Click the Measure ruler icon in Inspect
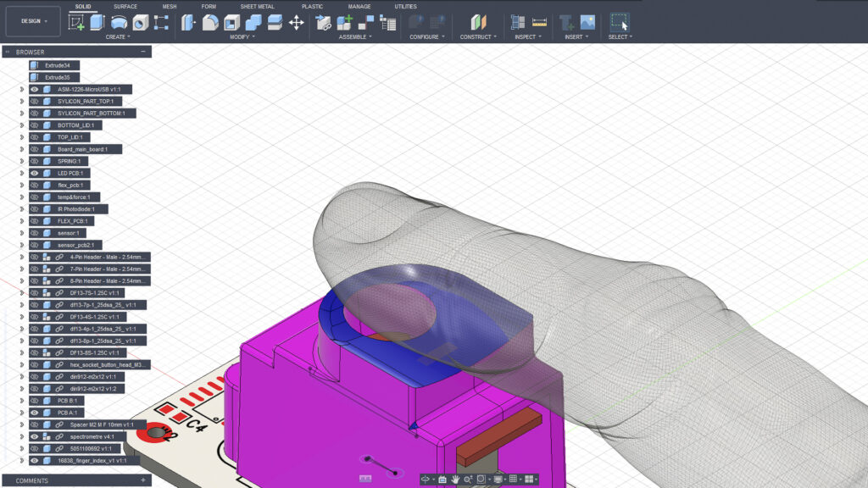Screen dimensions: 868x488 [539, 23]
